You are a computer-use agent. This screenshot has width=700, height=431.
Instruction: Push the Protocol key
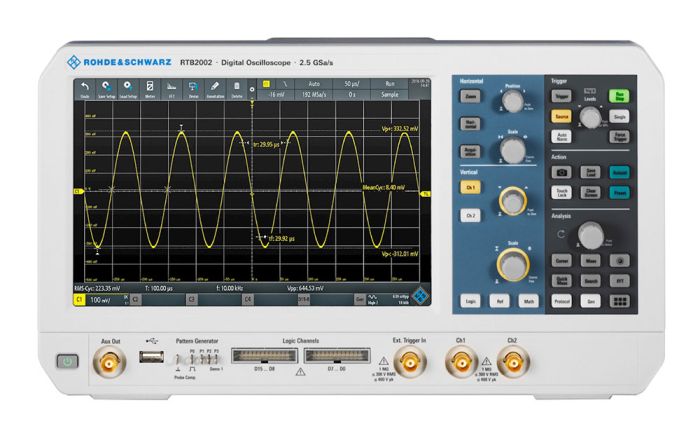[562, 301]
